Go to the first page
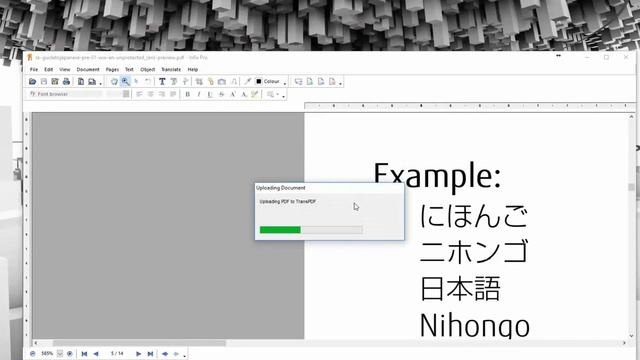This screenshot has width=640, height=360. 84,353
